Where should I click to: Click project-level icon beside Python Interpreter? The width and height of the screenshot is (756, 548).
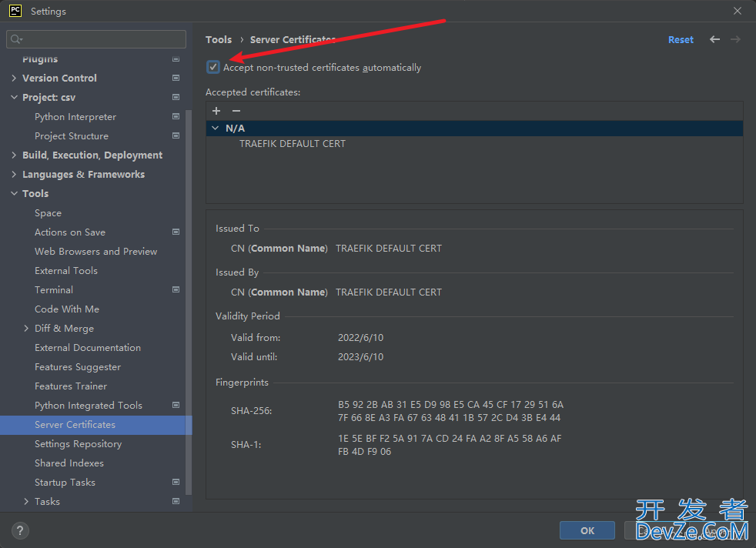pyautogui.click(x=176, y=117)
